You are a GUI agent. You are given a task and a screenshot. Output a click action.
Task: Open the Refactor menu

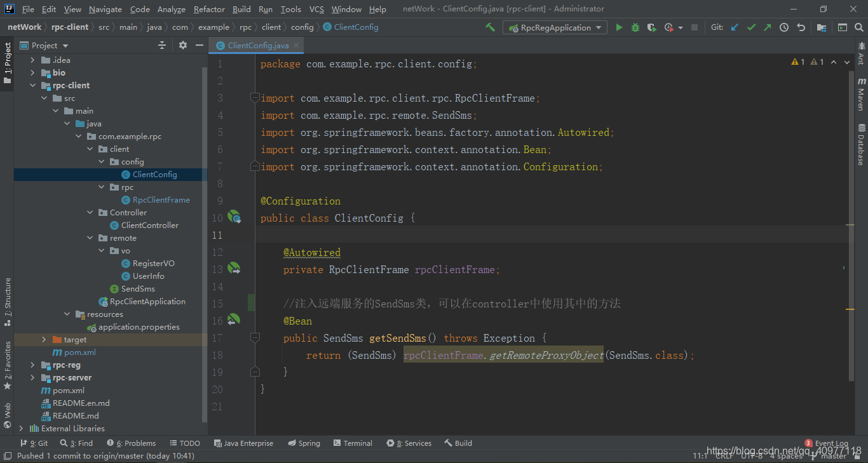coord(209,9)
